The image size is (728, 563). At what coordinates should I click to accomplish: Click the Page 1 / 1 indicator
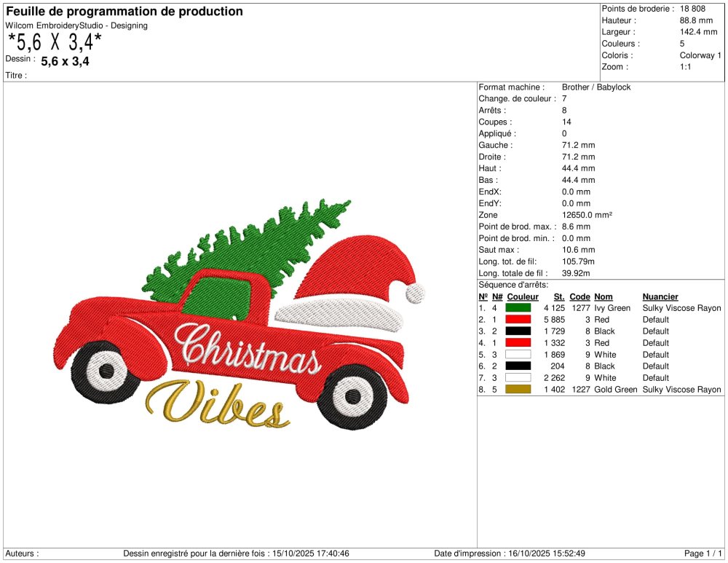tap(704, 554)
